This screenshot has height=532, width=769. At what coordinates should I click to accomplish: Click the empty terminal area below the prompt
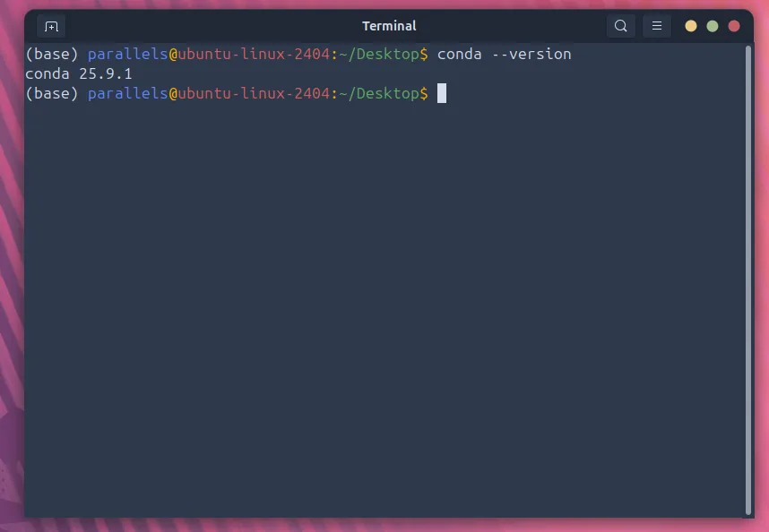pos(385,313)
